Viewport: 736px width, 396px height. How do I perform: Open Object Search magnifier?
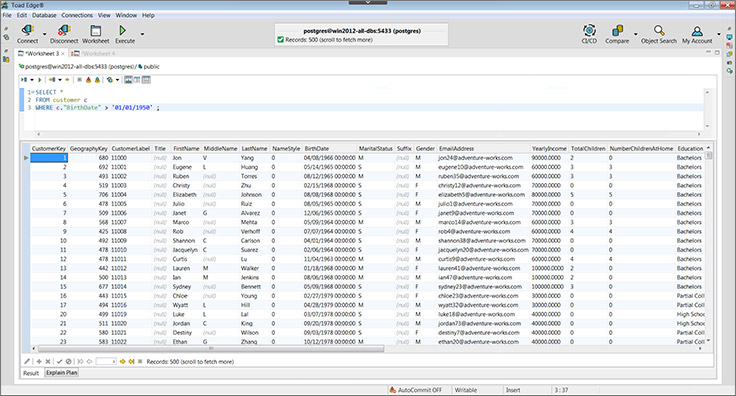tap(659, 30)
